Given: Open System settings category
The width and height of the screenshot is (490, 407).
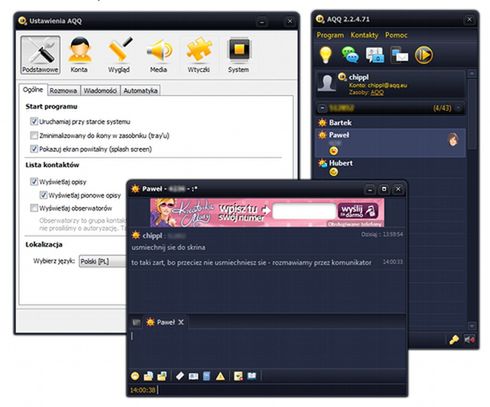Looking at the screenshot, I should pos(238,55).
